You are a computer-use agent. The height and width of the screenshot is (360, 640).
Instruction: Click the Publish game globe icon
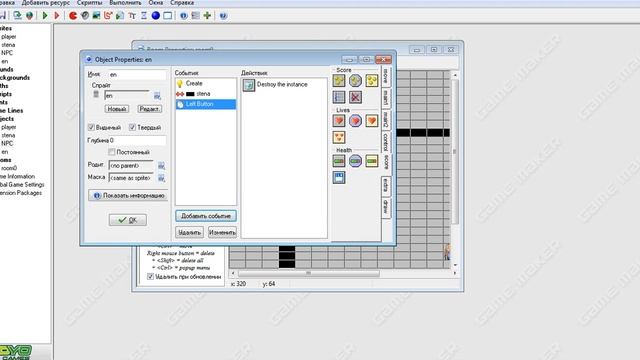click(29, 16)
